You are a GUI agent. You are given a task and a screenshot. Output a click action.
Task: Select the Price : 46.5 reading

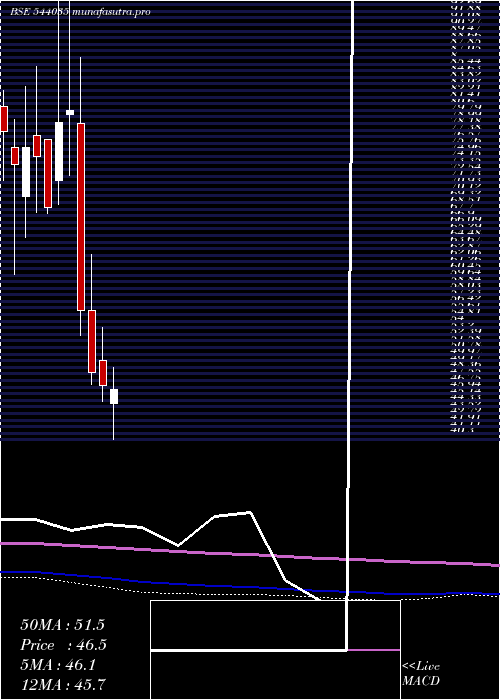(63, 645)
